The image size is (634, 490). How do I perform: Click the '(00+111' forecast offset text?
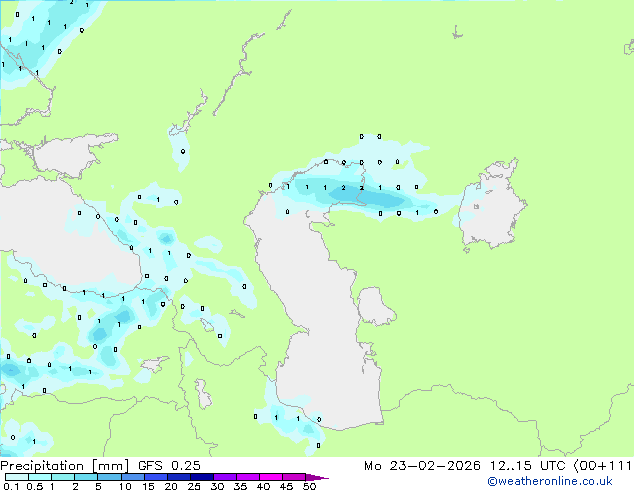603,466
